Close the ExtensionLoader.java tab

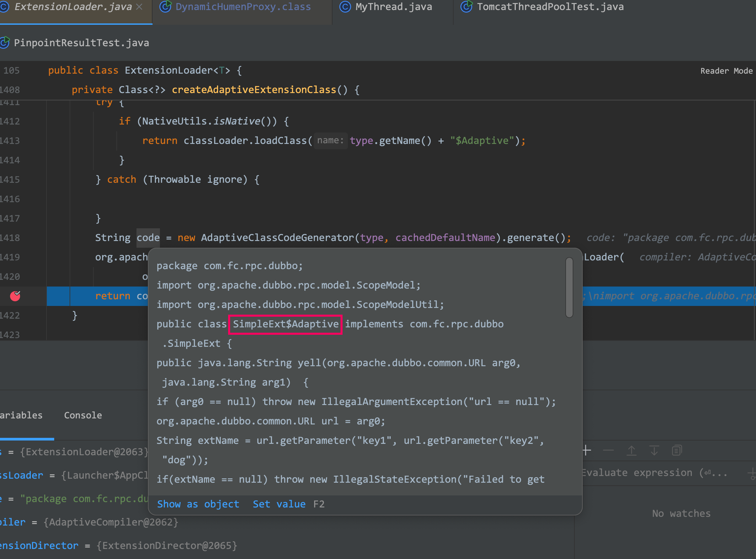(139, 7)
